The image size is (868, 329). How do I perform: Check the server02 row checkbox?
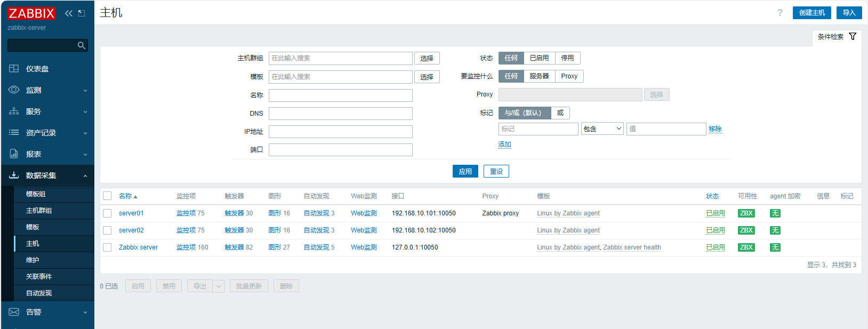[x=107, y=230]
